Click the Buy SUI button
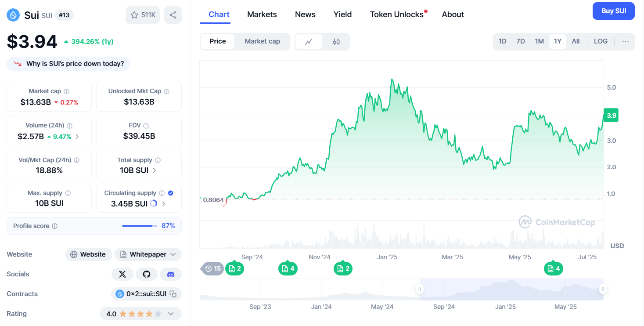Viewport: 644px width, 326px height. click(614, 11)
